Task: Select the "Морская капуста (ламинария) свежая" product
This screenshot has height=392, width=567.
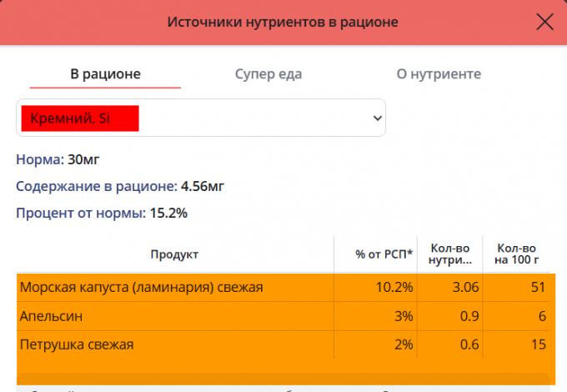Action: pos(142,288)
